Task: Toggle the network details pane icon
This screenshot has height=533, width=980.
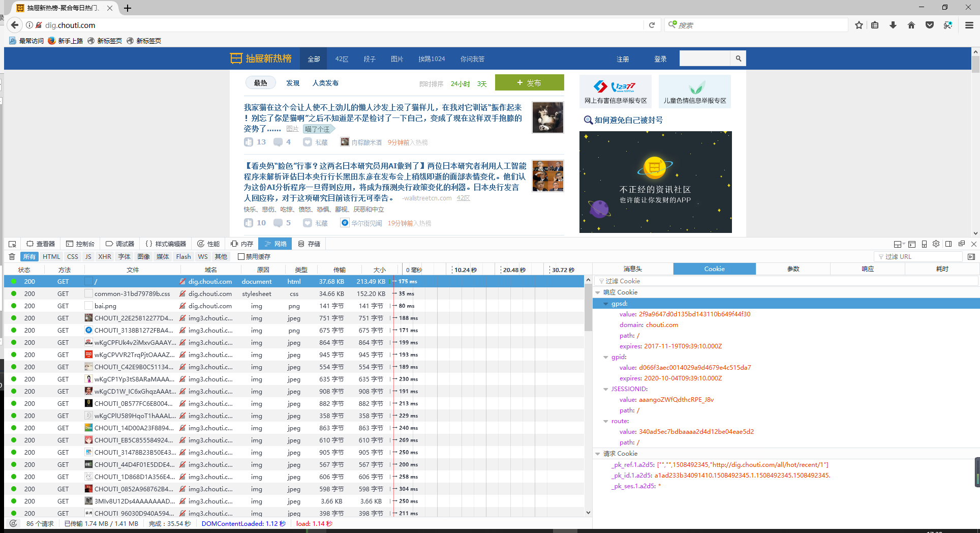Action: click(x=971, y=257)
